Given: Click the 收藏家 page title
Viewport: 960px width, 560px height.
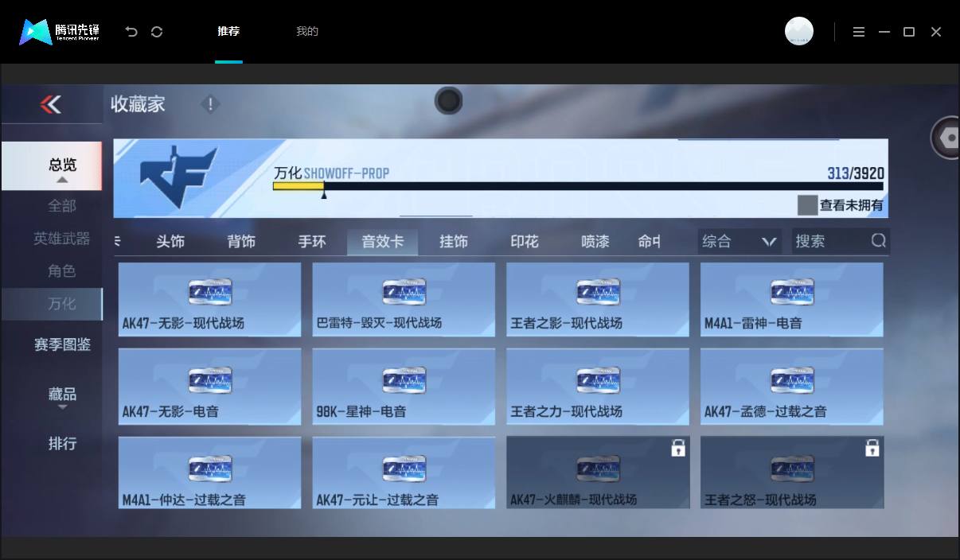Looking at the screenshot, I should point(138,104).
